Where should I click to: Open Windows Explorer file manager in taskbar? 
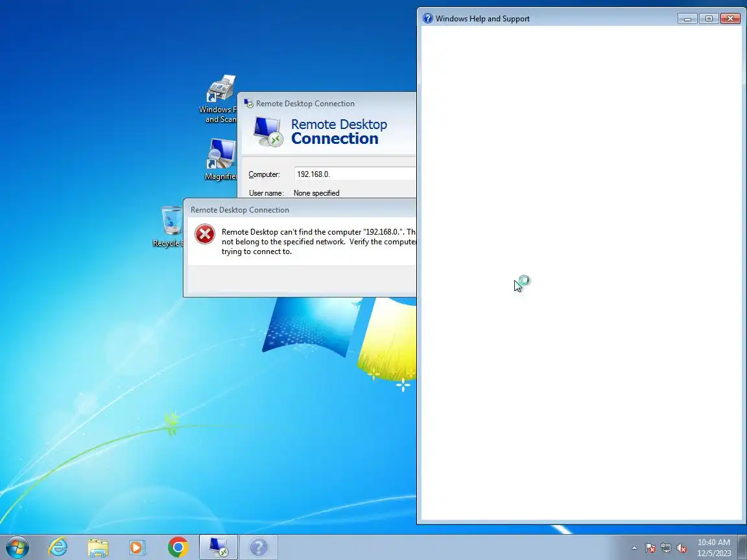point(98,548)
